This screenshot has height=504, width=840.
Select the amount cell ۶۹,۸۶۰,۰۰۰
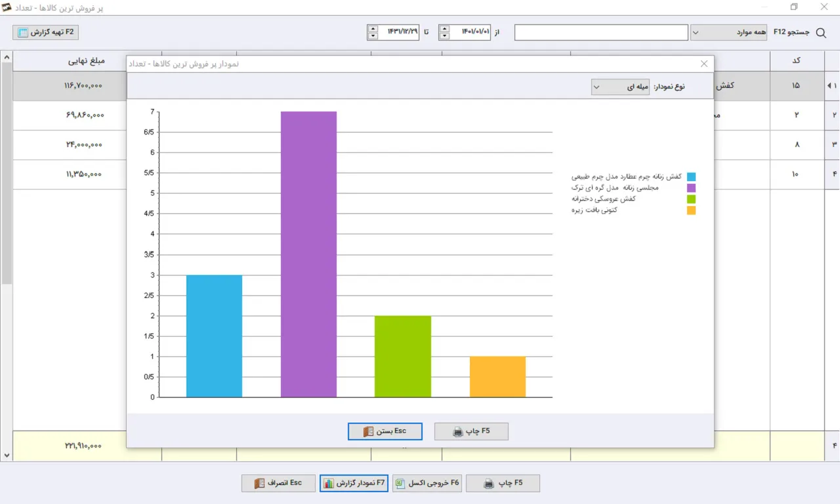(x=85, y=115)
